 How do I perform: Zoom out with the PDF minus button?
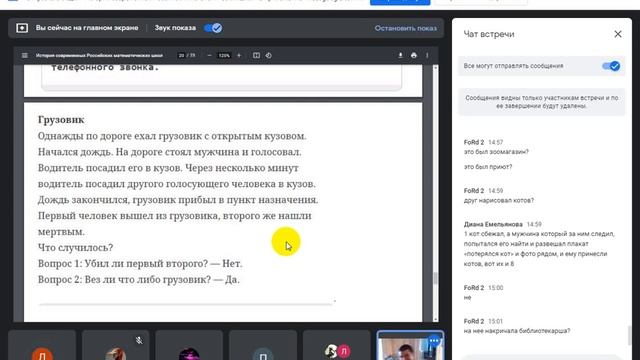click(209, 55)
